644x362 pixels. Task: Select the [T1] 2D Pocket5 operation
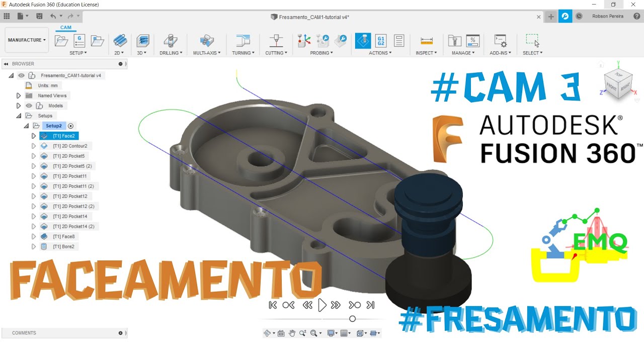tap(69, 156)
